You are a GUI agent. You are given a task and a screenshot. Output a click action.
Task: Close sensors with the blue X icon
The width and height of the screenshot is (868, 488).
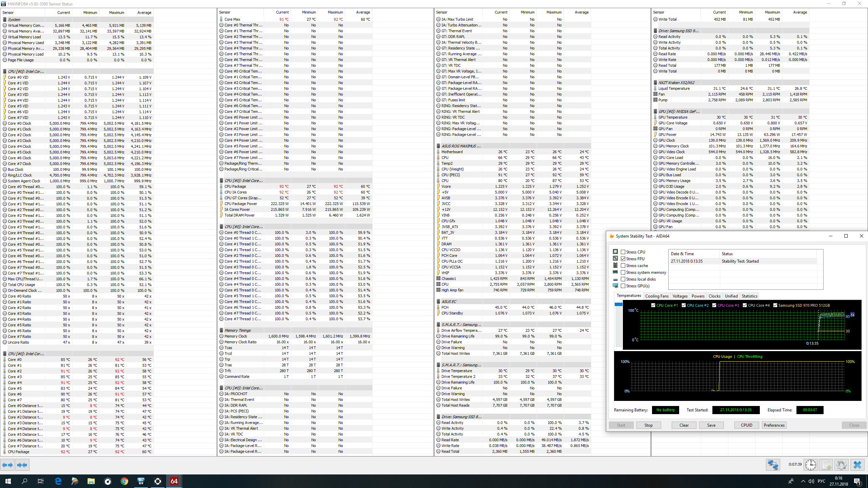[x=857, y=465]
